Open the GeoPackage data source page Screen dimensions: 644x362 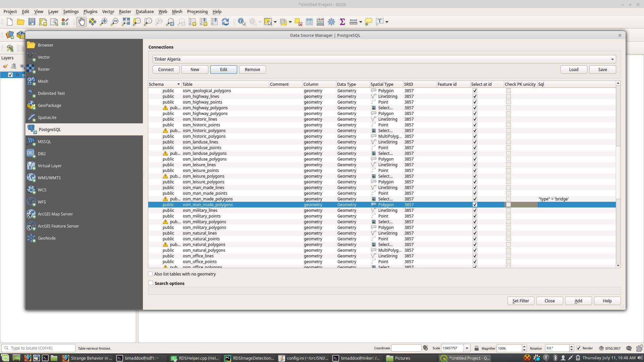[49, 105]
